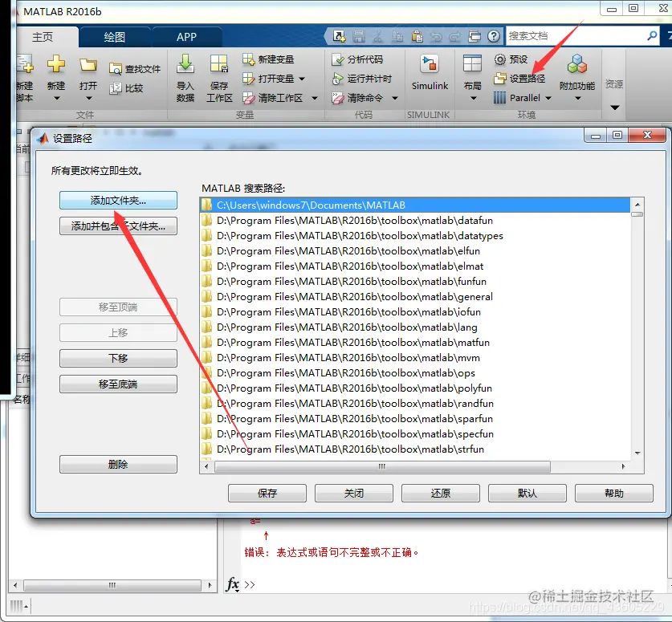Click the 打开变量 (Open Variable) button
This screenshot has height=622, width=672.
pyautogui.click(x=268, y=79)
